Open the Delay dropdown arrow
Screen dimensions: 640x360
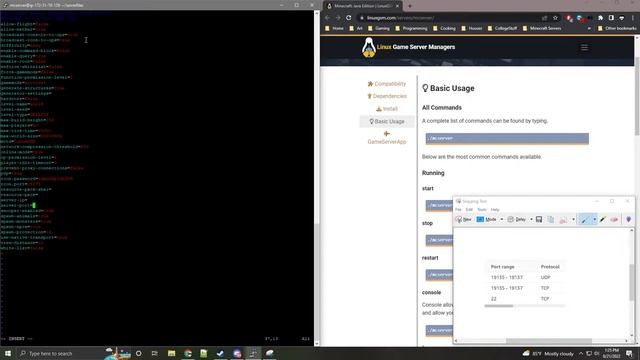[531, 220]
